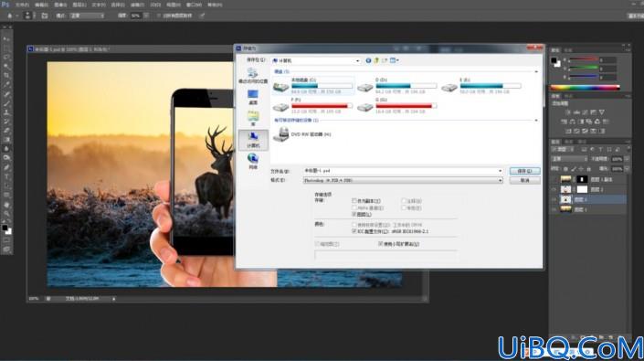The image size is (644, 361).
Task: Open the 编辑 (Edit) menu
Action: (x=41, y=5)
